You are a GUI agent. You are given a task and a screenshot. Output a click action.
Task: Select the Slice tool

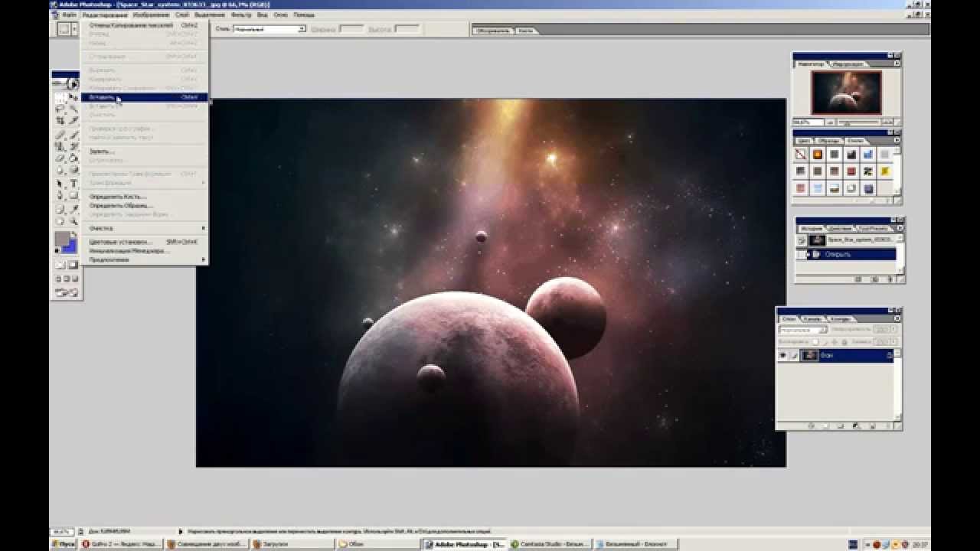pyautogui.click(x=73, y=120)
